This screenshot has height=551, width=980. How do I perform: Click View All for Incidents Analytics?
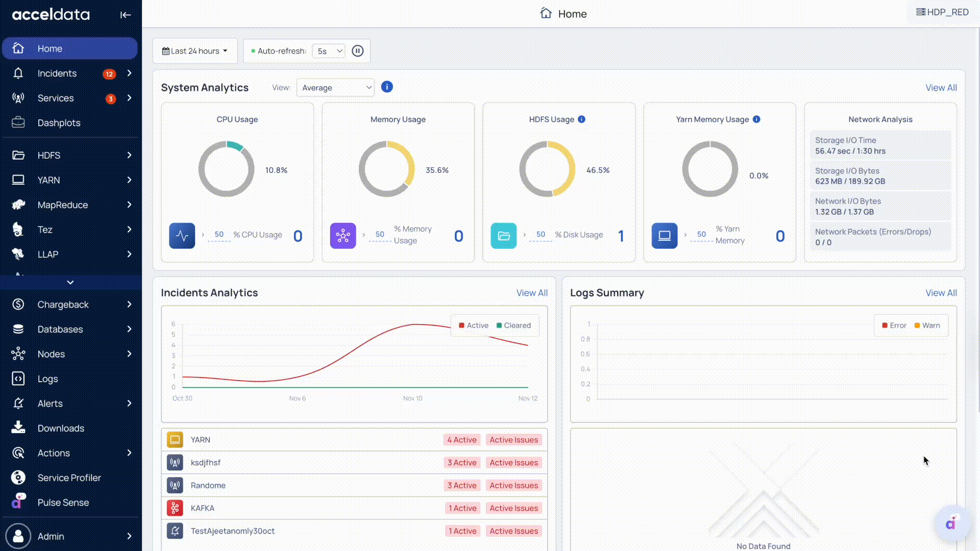pyautogui.click(x=531, y=293)
